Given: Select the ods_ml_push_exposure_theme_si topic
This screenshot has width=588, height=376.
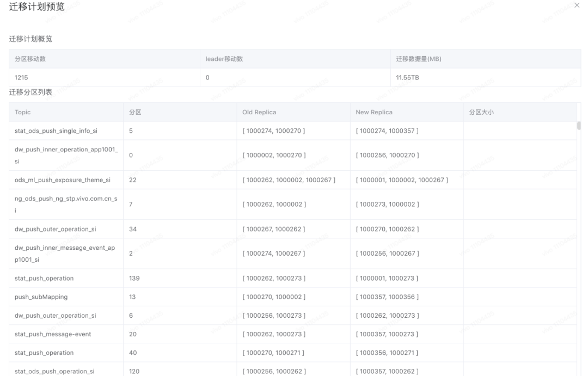Looking at the screenshot, I should pos(62,180).
